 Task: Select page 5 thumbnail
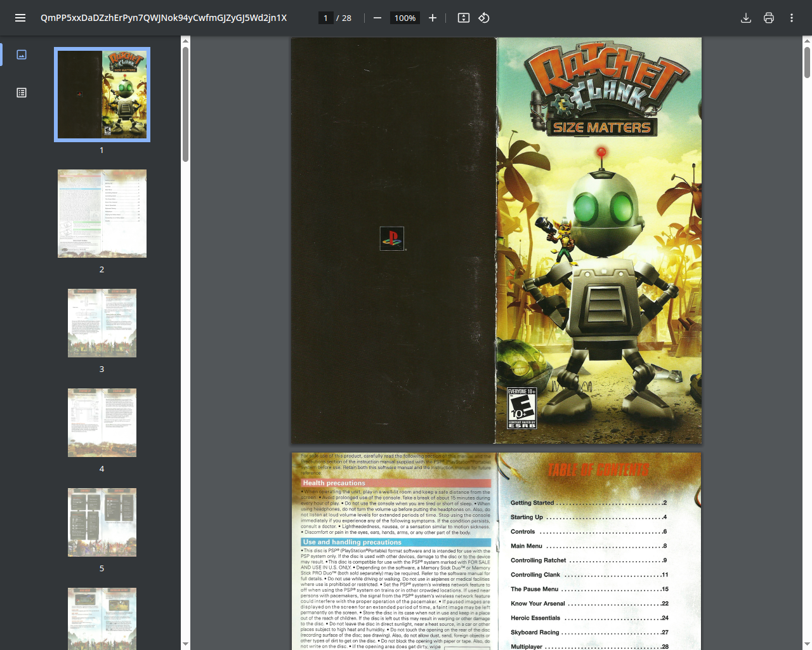click(x=102, y=522)
